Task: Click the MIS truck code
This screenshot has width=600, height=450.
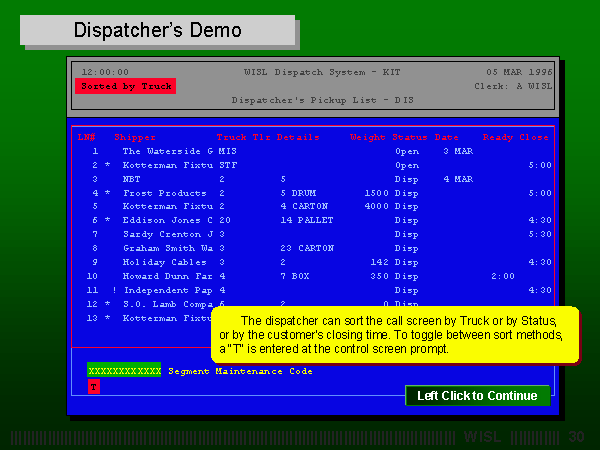Action: click(227, 151)
